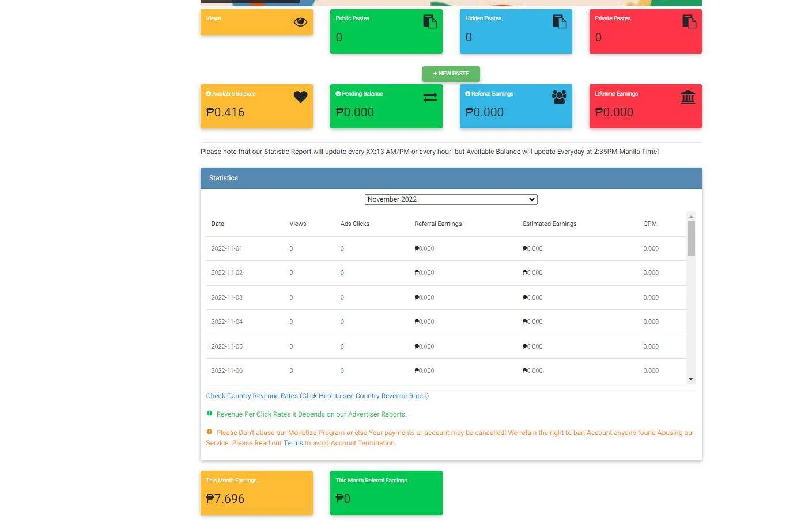Image resolution: width=812 pixels, height=522 pixels.
Task: Click the Estimated Earnings column header
Action: click(x=550, y=224)
